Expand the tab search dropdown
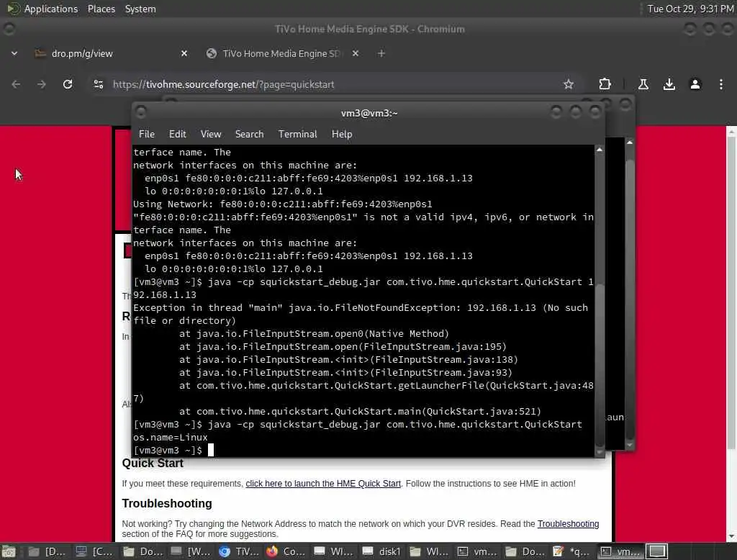Screen dimensions: 737x560 click(14, 53)
